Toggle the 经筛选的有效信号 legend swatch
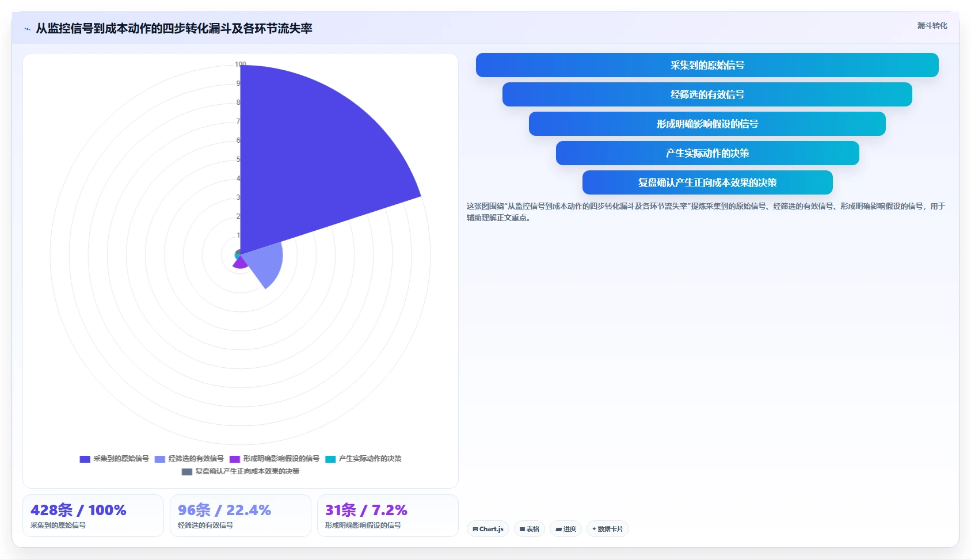 click(x=159, y=459)
